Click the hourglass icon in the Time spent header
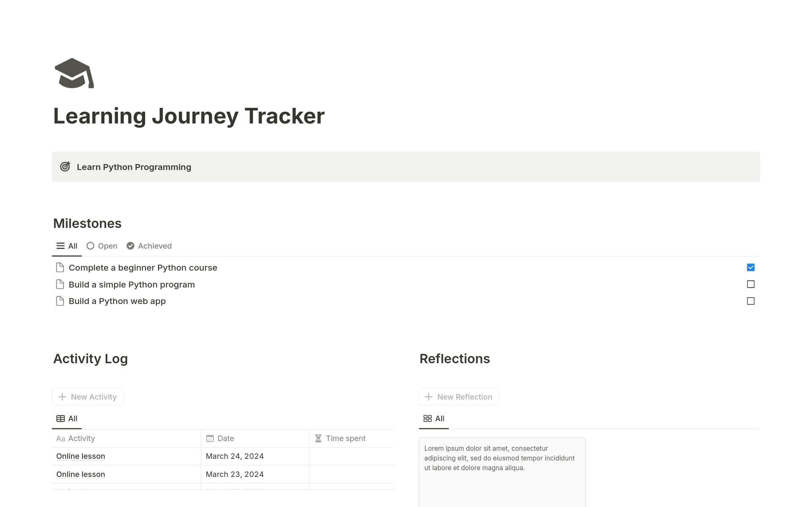 (318, 438)
